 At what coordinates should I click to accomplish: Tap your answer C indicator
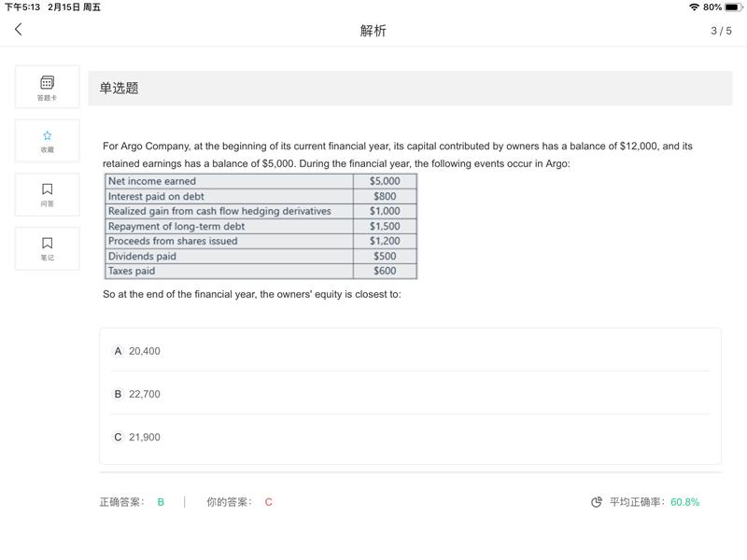269,502
